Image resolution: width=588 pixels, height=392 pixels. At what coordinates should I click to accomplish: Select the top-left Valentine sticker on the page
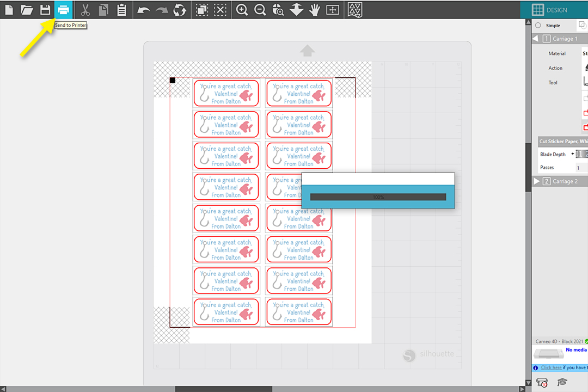coord(226,93)
